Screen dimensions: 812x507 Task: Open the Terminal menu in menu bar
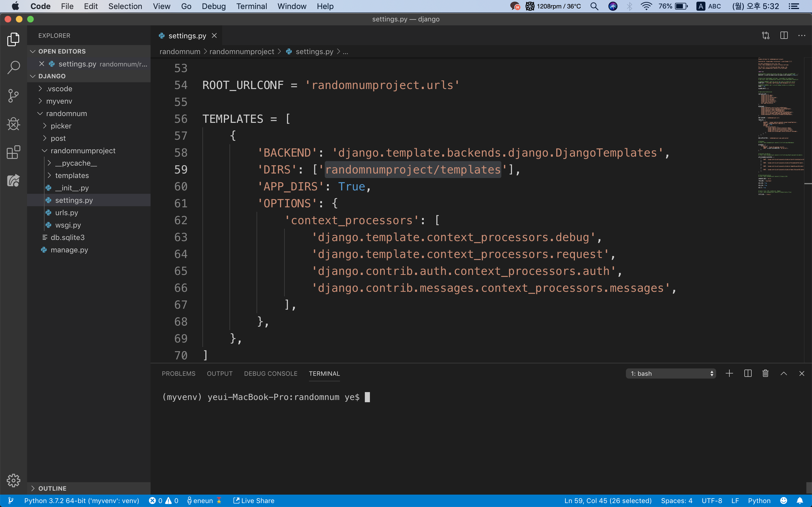pyautogui.click(x=251, y=6)
